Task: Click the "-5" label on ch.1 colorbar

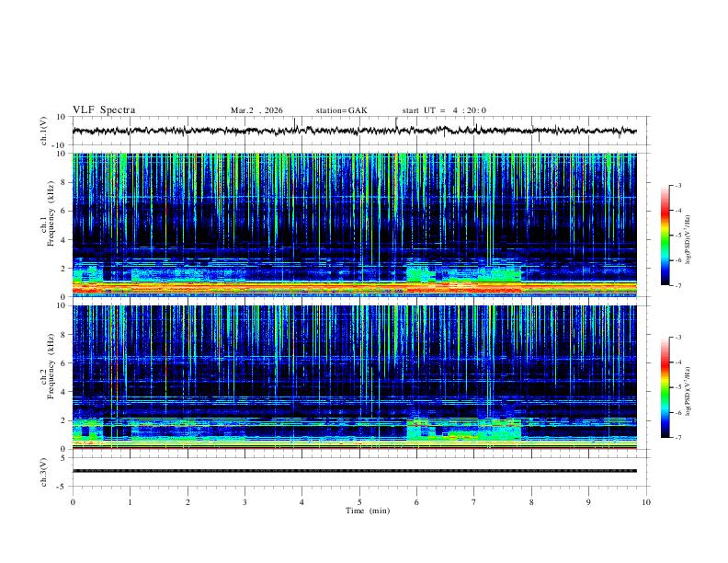Action: tap(677, 236)
